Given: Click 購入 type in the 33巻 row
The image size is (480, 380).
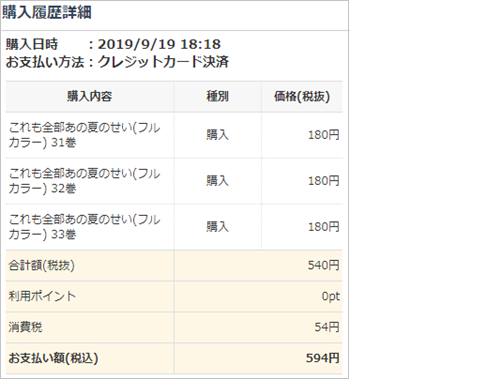Looking at the screenshot, I should [217, 227].
